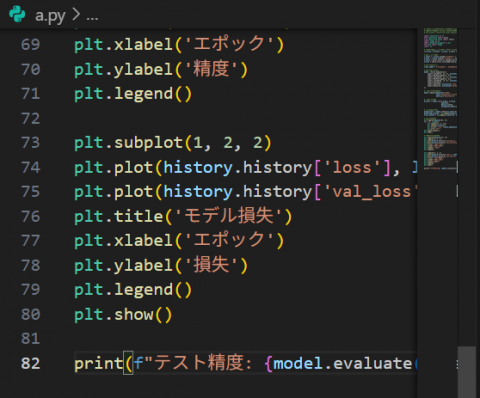
Task: Click line number 69 in gutter
Action: (31, 45)
